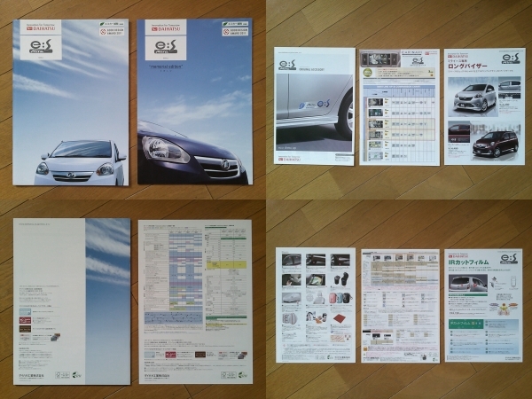Click the "memorial edition" title text

[x=166, y=67]
